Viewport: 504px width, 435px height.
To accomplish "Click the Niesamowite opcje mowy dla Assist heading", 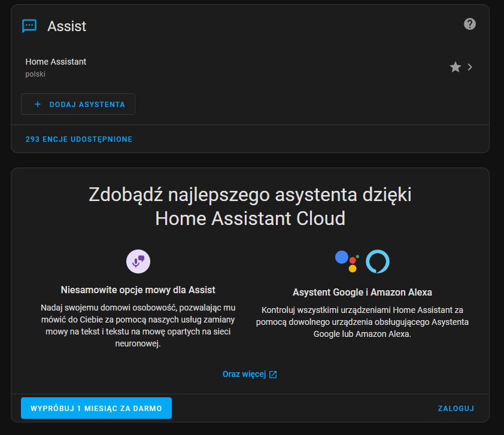I will tap(138, 290).
